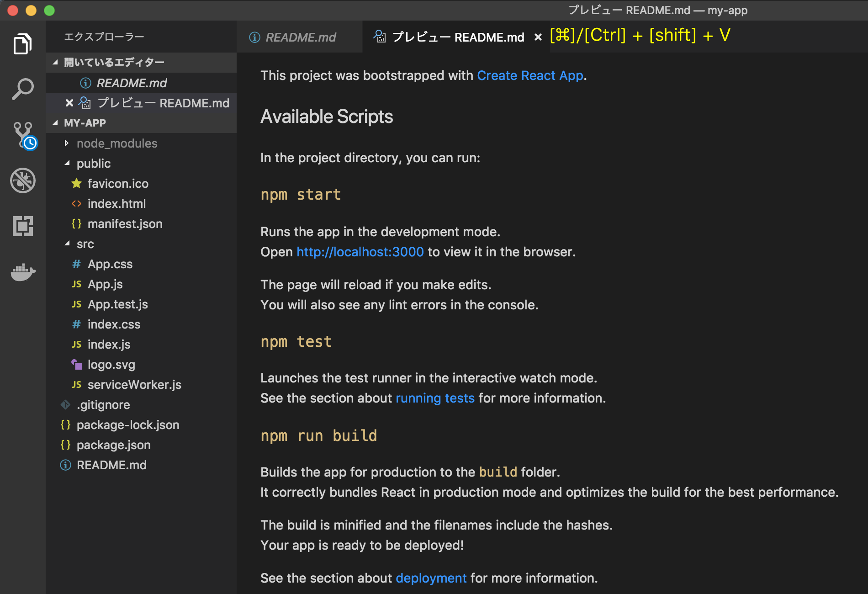
Task: Close the プレビュー README.md tab
Action: tap(537, 37)
